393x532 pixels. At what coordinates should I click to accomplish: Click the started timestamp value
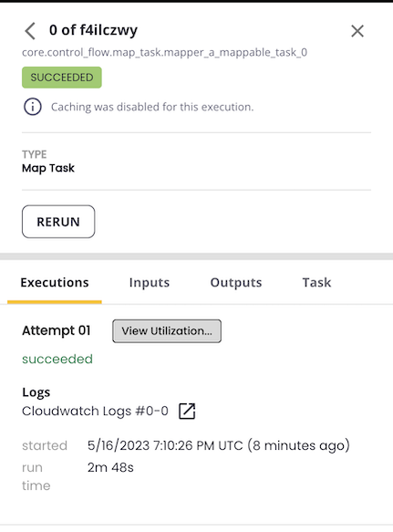click(218, 445)
